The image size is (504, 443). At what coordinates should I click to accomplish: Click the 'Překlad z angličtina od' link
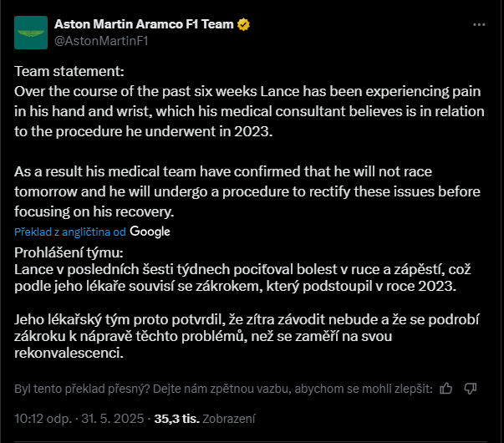(x=70, y=232)
